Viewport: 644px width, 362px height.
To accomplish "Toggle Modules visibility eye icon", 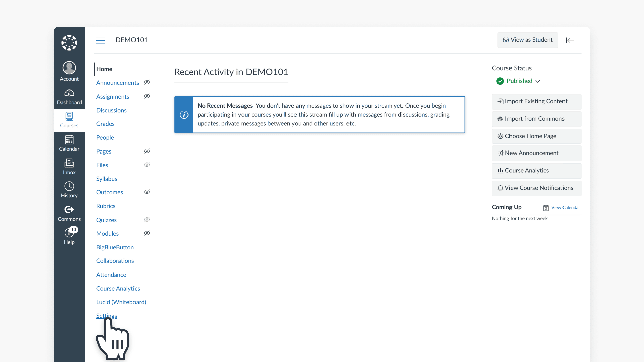I will (147, 233).
